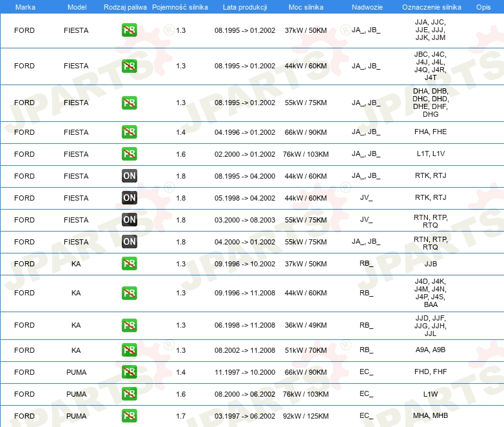Click the 03.1997 -> 06.2002 production years
This screenshot has width=504, height=427.
click(245, 416)
